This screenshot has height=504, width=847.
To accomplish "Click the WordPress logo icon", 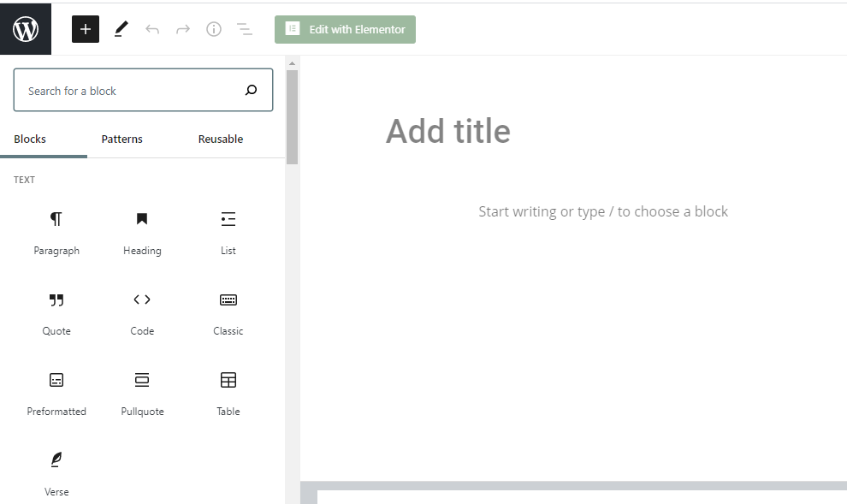I will coord(26,29).
